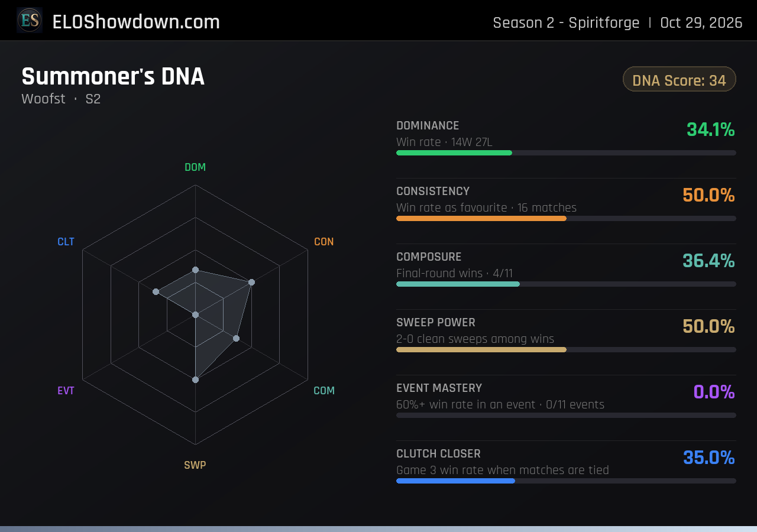Screen dimensions: 757x532
Task: Select the SWP axis label on radar
Action: (195, 465)
